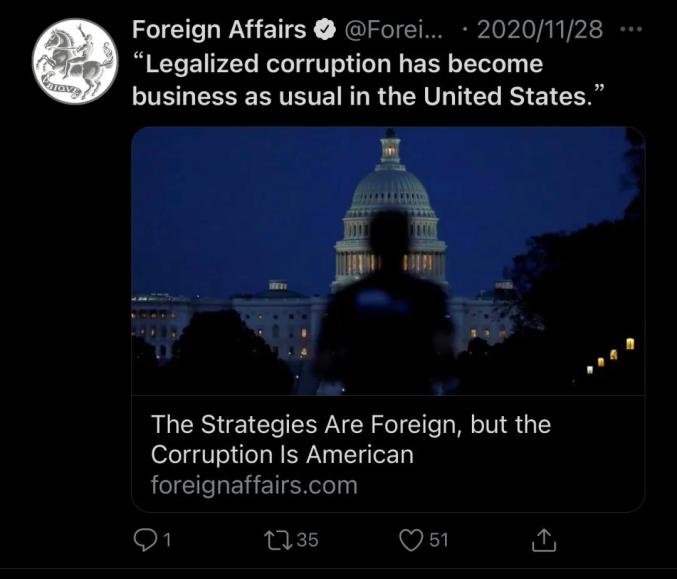Image resolution: width=677 pixels, height=579 pixels.
Task: Like the tweet with the heart icon
Action: pos(410,540)
